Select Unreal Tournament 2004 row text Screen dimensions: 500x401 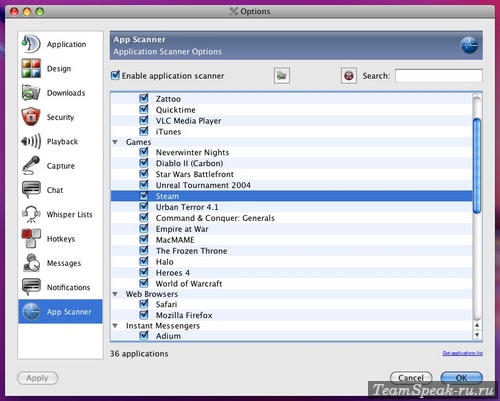203,185
